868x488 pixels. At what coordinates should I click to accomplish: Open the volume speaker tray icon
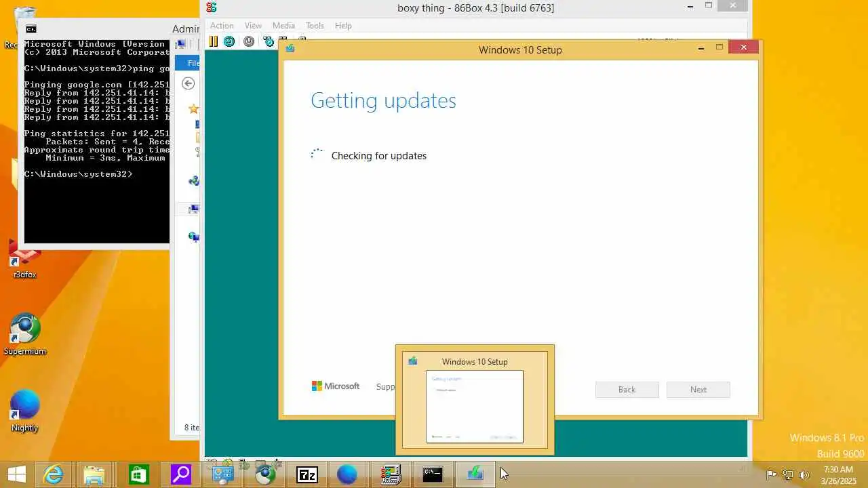(x=805, y=474)
